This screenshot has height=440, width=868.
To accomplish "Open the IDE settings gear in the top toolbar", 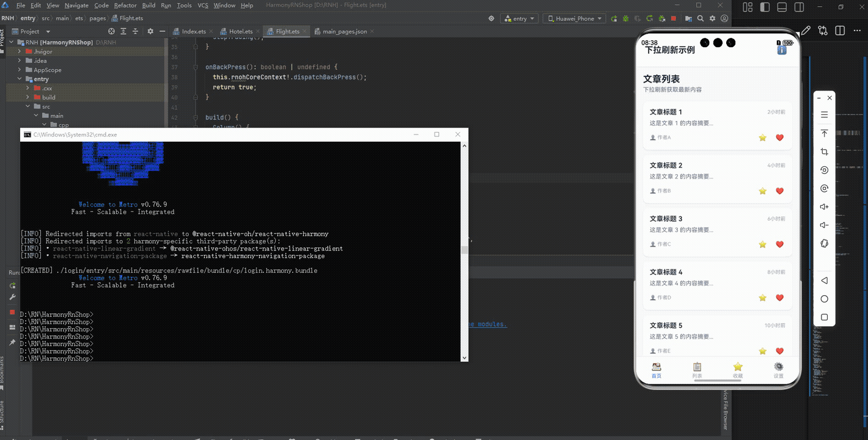I will 712,18.
